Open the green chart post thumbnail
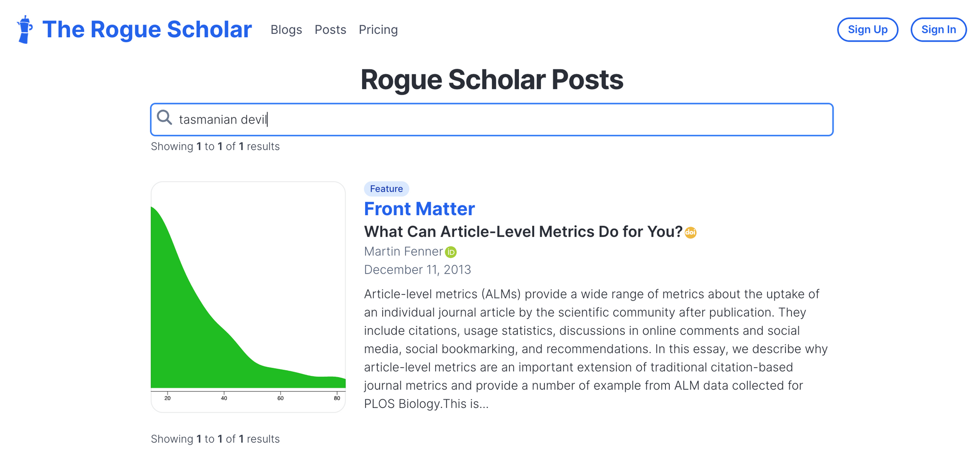Screen dimensions: 980x454 point(248,297)
